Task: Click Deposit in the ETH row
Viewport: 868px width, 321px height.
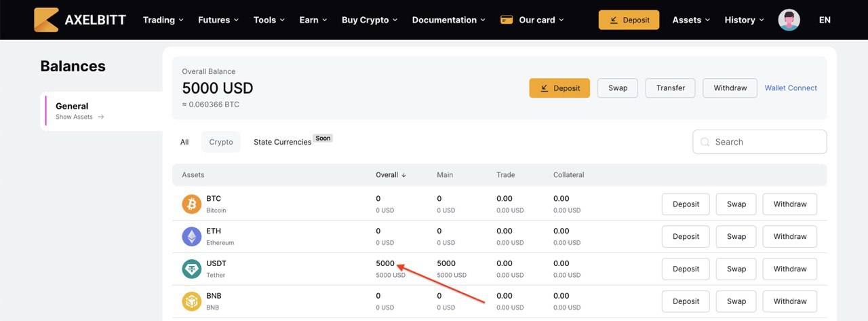Action: pyautogui.click(x=686, y=237)
